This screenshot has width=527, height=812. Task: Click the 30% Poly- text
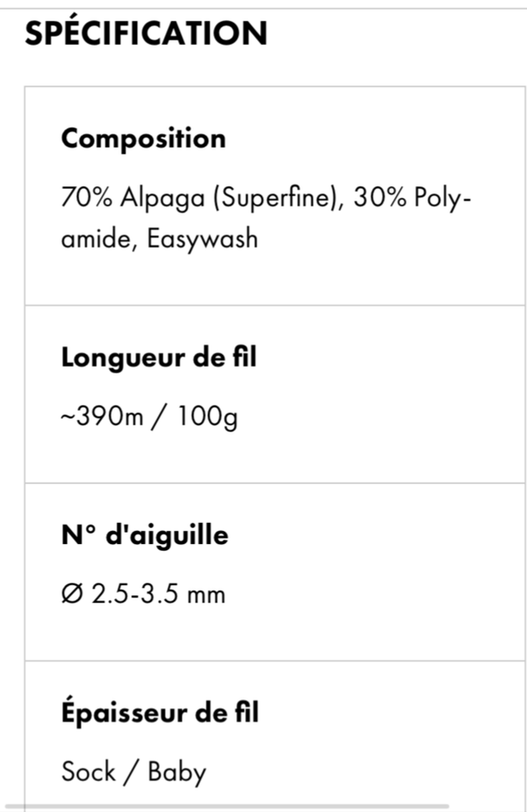[413, 198]
